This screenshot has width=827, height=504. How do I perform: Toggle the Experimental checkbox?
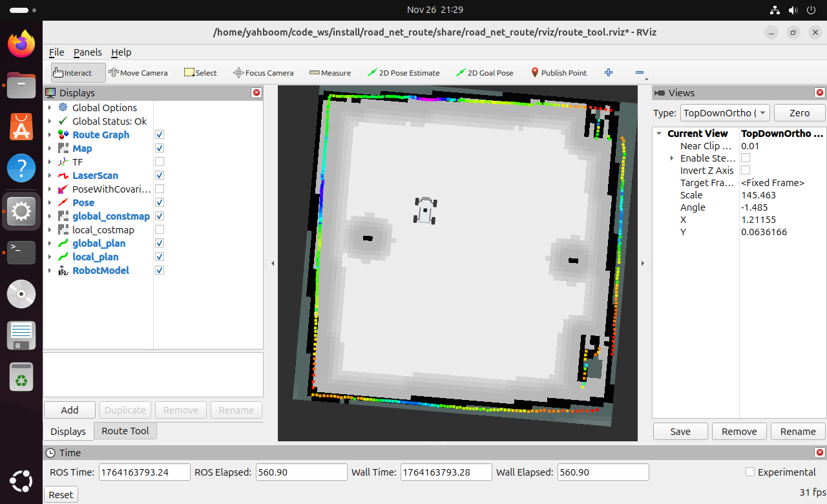[x=750, y=472]
